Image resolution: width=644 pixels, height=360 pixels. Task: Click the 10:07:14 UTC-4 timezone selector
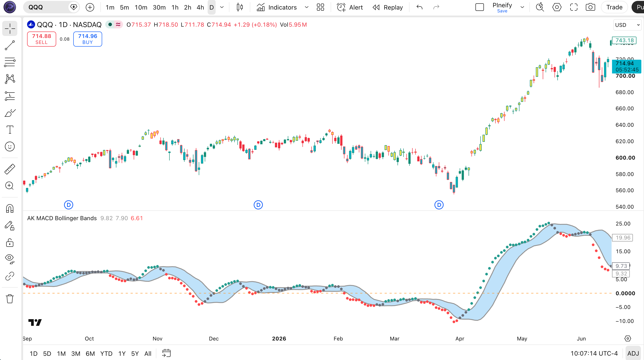pyautogui.click(x=594, y=354)
